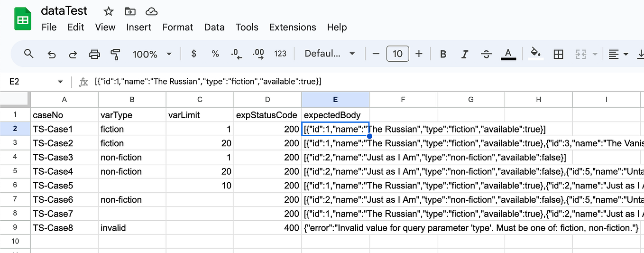Print the spreadsheet
Viewport: 644px width, 253px height.
(94, 54)
